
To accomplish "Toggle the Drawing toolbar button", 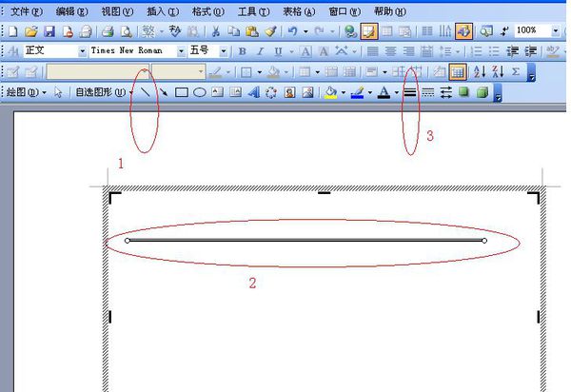I will tap(463, 31).
